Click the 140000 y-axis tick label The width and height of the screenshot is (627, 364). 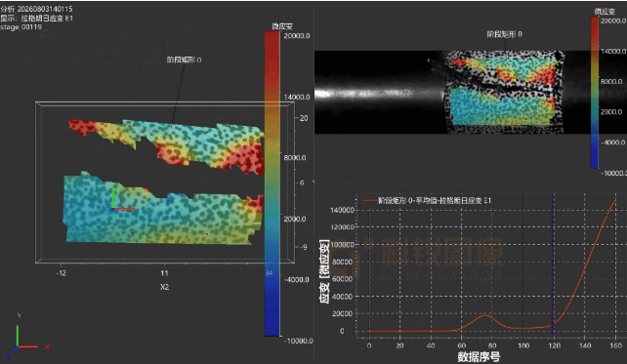tap(342, 210)
